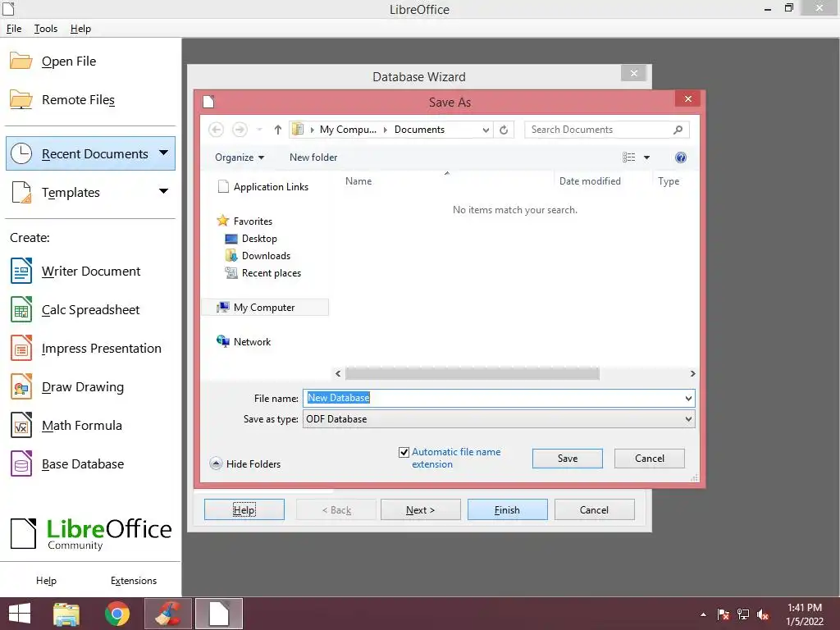Viewport: 840px width, 630px height.
Task: Cancel the Save As dialog
Action: click(650, 459)
